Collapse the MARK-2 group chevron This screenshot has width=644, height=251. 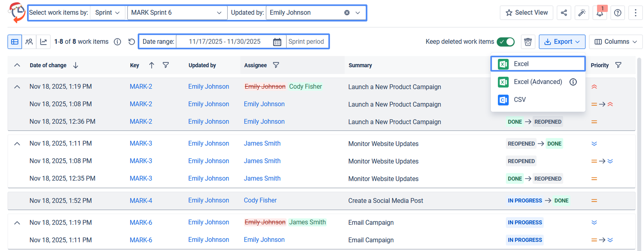(x=17, y=87)
